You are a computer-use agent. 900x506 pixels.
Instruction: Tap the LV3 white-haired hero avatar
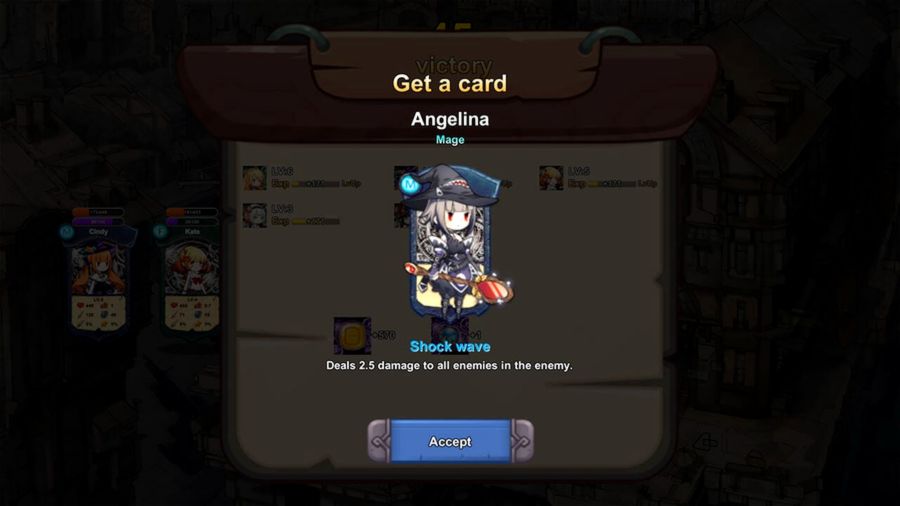[254, 216]
